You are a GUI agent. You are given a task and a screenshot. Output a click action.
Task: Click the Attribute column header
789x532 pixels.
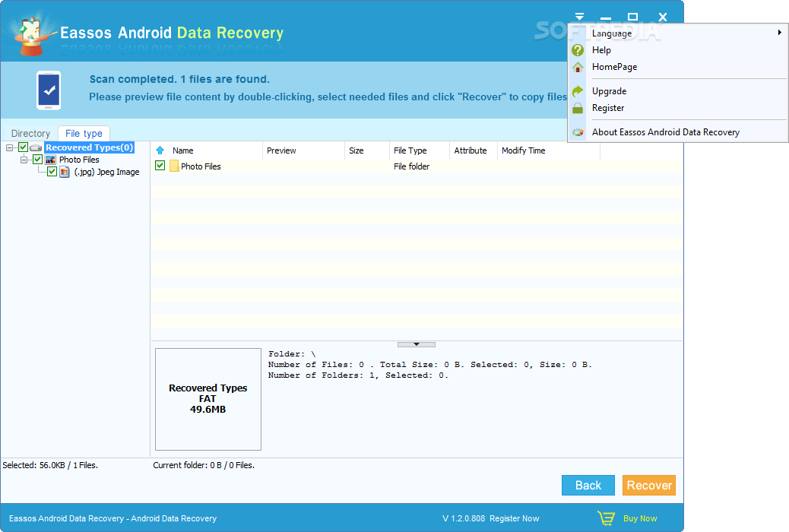(473, 150)
